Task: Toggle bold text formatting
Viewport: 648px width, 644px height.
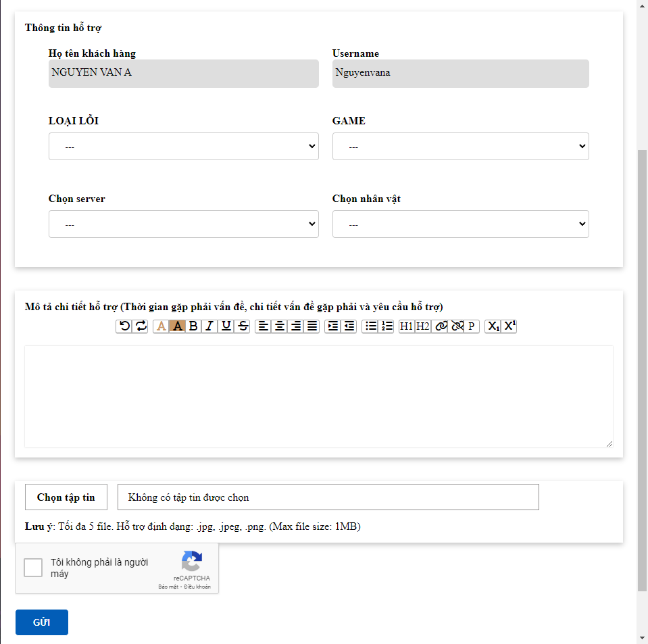Action: coord(193,326)
